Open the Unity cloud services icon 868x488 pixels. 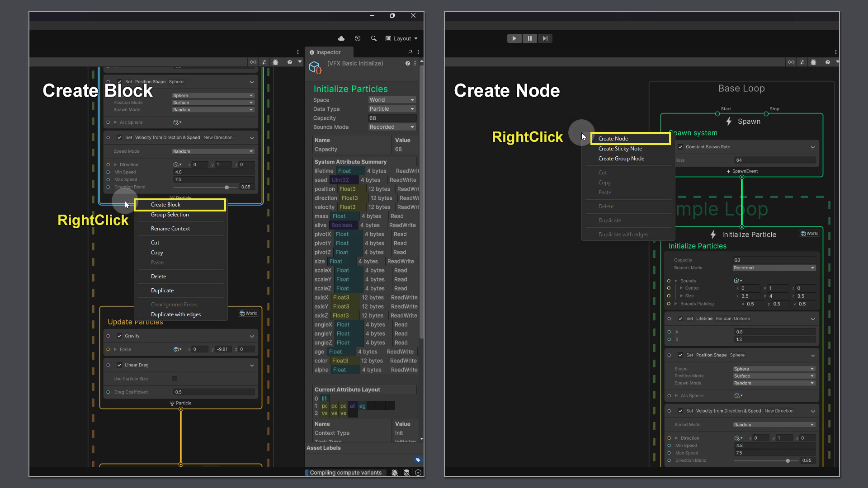pos(341,38)
